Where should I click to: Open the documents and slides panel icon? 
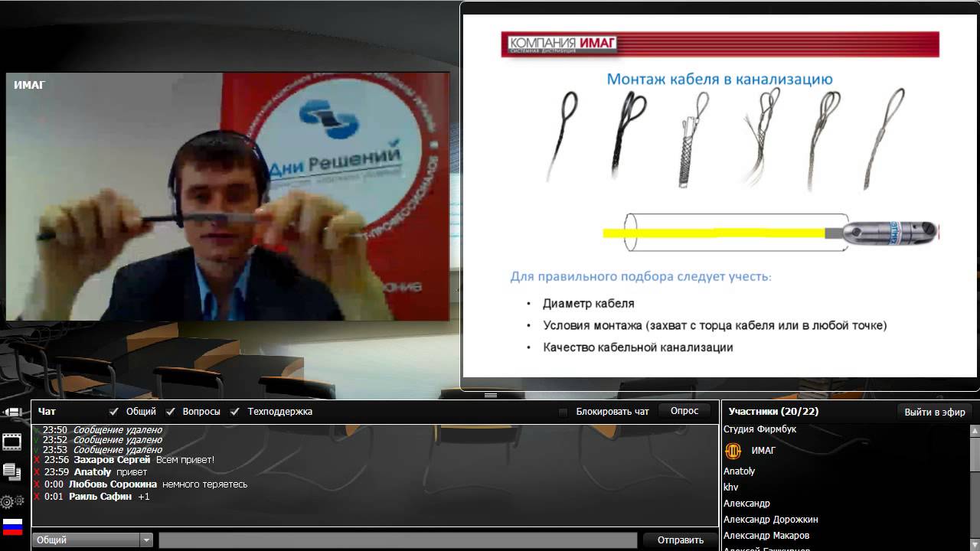pyautogui.click(x=11, y=472)
